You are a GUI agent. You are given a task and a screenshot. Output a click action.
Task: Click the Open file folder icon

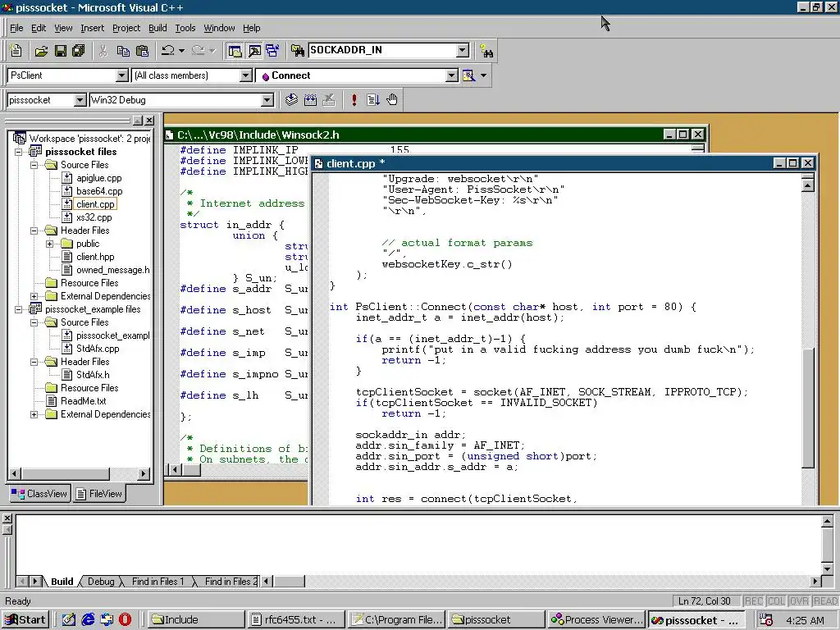[x=41, y=50]
